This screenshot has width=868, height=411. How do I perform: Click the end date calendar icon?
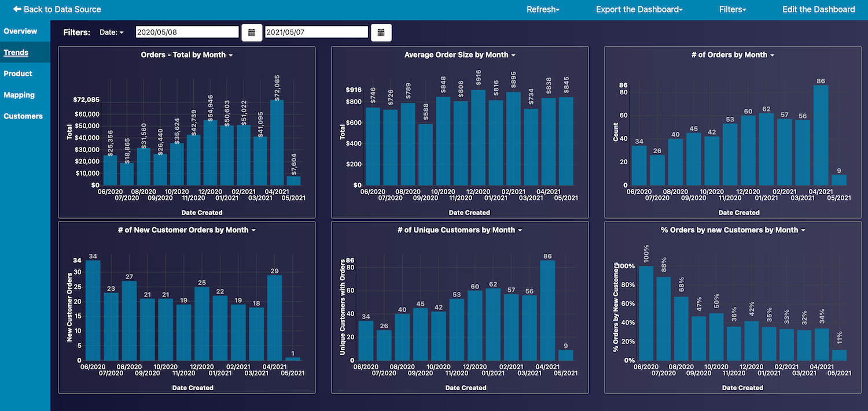tap(381, 32)
